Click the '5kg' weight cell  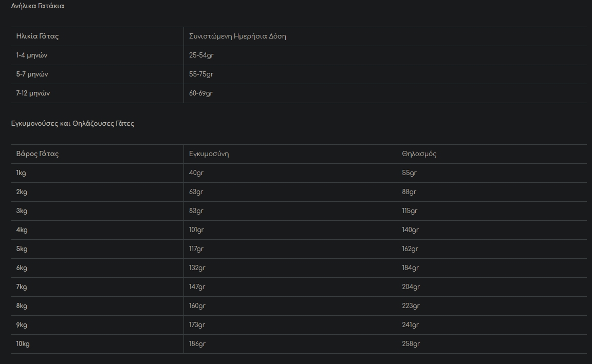[x=22, y=249]
